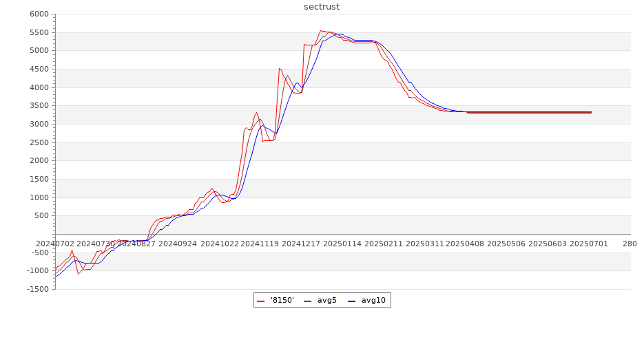Click the -1000 y-axis label
The width and height of the screenshot is (644, 344).
(38, 270)
